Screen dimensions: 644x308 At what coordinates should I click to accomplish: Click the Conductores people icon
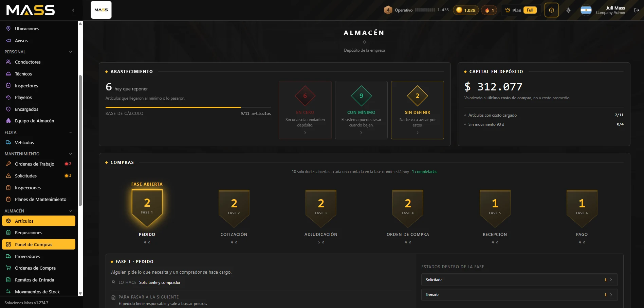(x=8, y=62)
